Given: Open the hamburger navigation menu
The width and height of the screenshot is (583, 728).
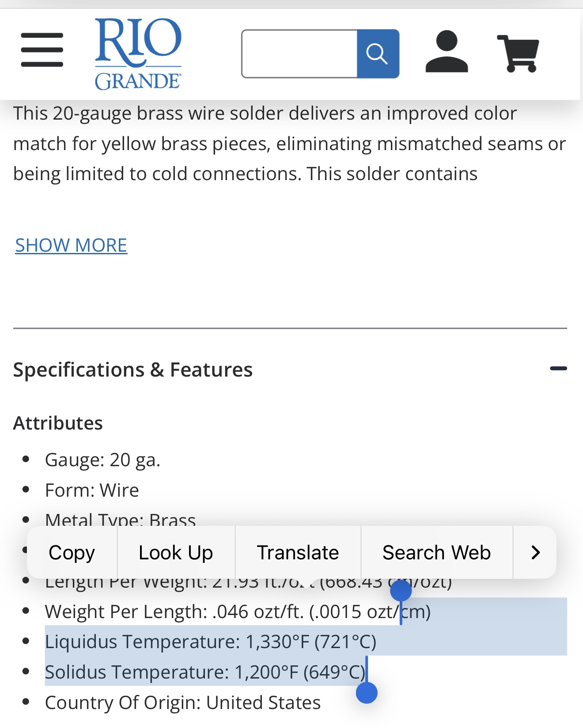Looking at the screenshot, I should (x=42, y=50).
